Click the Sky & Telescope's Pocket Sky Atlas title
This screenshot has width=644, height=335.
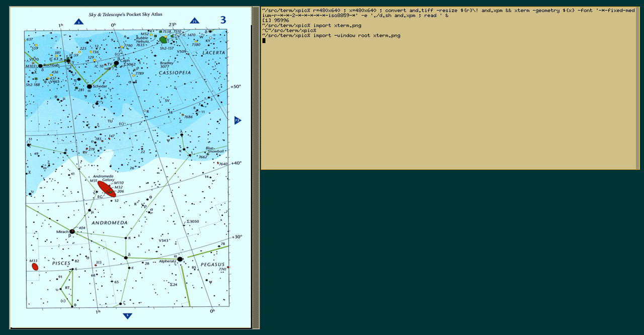coord(126,16)
